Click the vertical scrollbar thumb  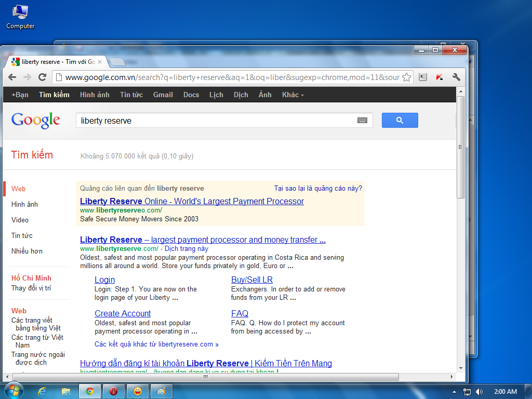(x=460, y=147)
